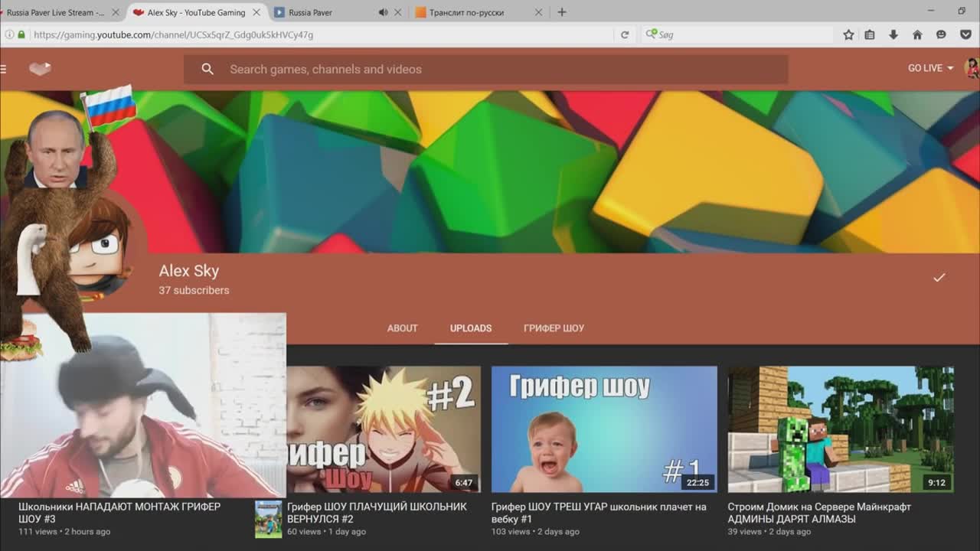Open downloads with the arrow icon

893,34
